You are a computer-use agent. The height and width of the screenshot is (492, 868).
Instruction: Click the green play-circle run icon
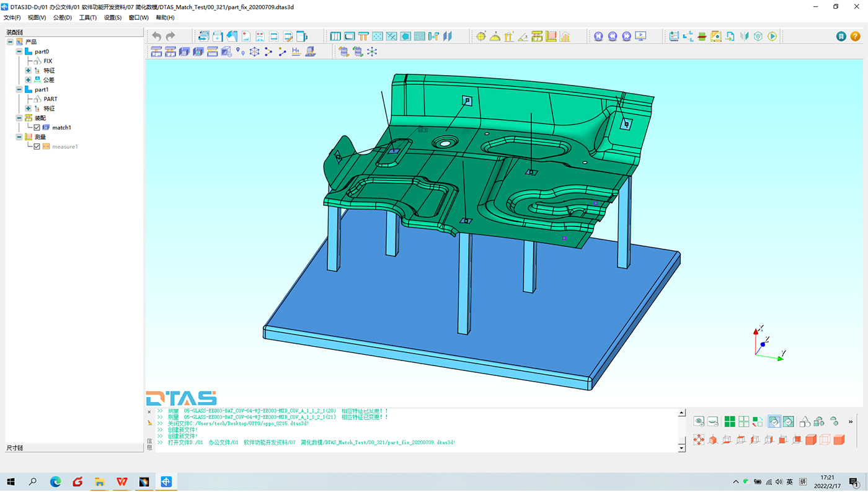[x=772, y=37]
